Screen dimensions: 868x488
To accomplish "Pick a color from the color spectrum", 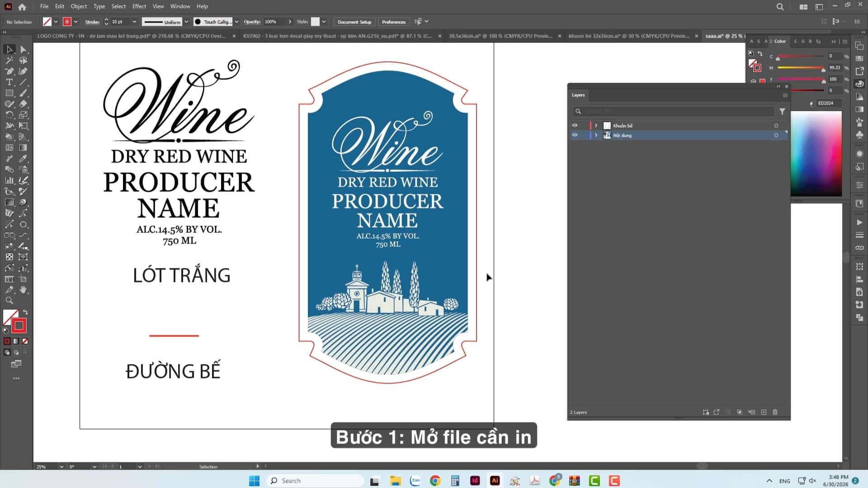I will [816, 154].
